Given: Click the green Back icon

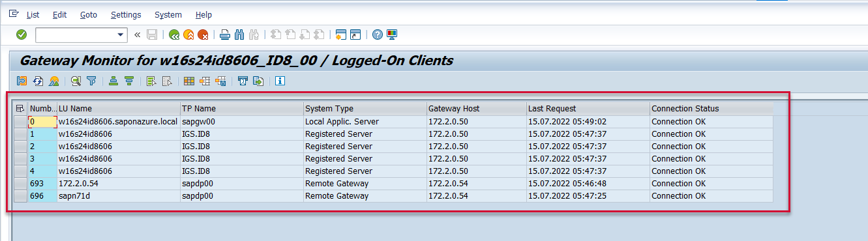Looking at the screenshot, I should [x=173, y=35].
